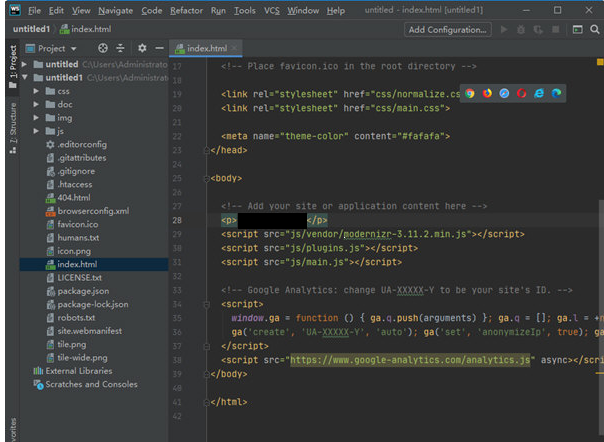
Task: Click the Locate/Select Opened File target icon
Action: coord(103,48)
